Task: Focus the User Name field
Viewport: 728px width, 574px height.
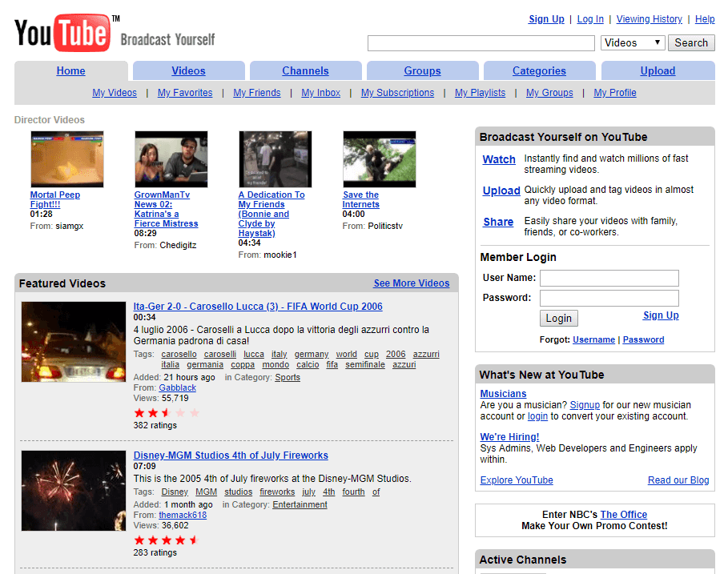Action: (x=609, y=279)
